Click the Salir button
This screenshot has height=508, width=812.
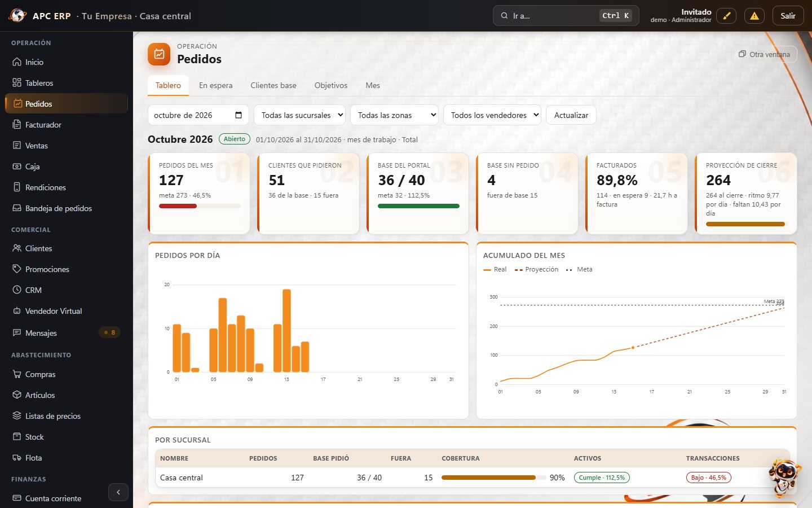788,16
